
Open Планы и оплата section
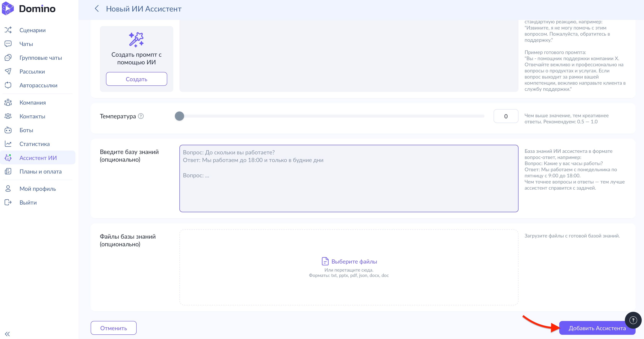pos(41,172)
